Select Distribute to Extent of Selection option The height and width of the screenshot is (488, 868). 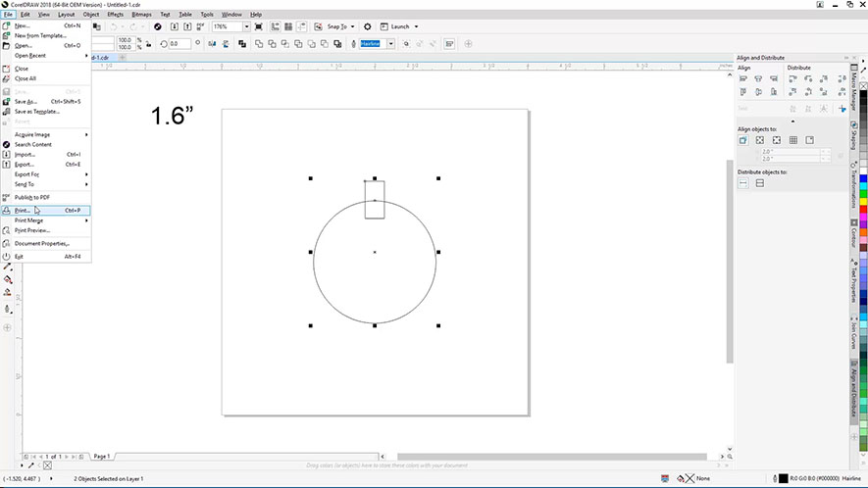click(743, 183)
